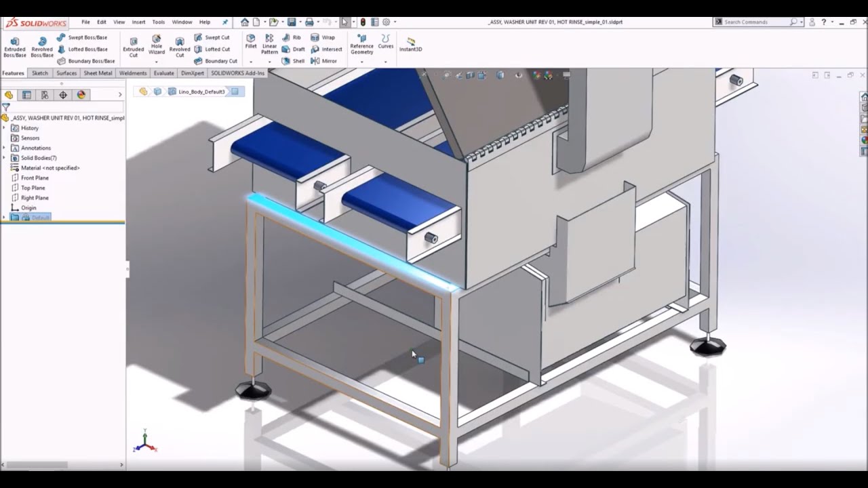
Task: Select Lofted Cut command
Action: [x=212, y=49]
